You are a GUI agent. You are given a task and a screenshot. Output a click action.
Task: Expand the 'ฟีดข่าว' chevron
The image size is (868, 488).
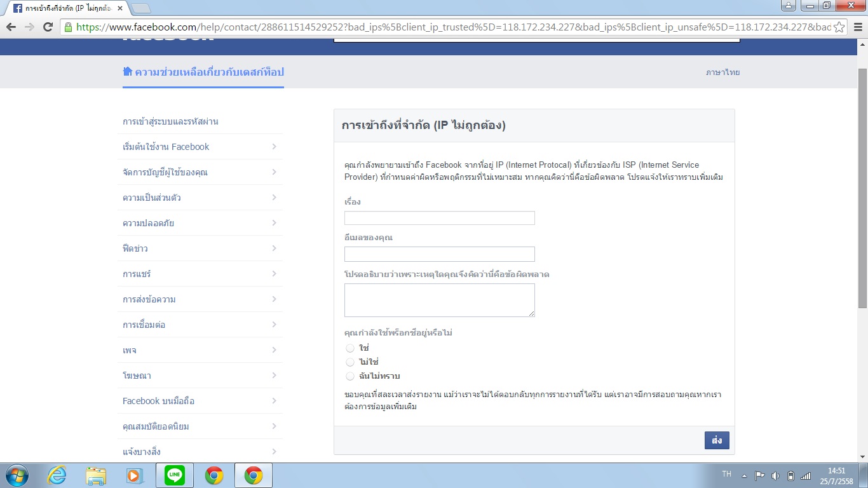click(x=274, y=248)
